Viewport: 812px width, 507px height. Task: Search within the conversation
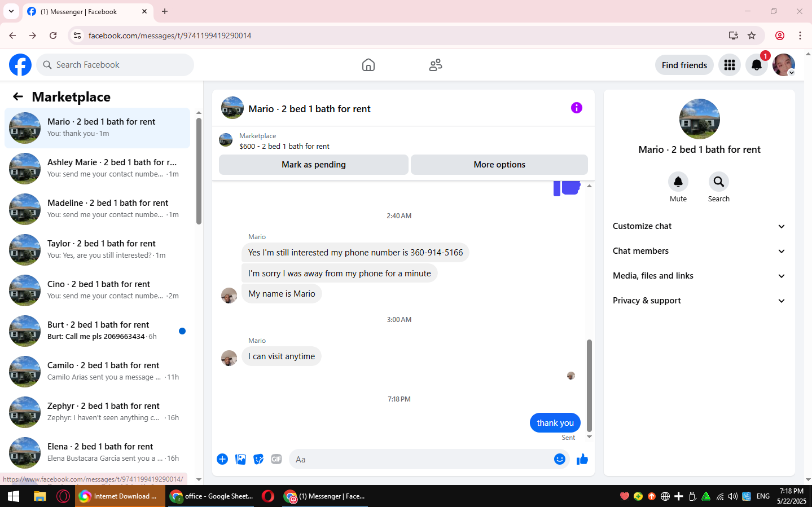[x=719, y=182]
